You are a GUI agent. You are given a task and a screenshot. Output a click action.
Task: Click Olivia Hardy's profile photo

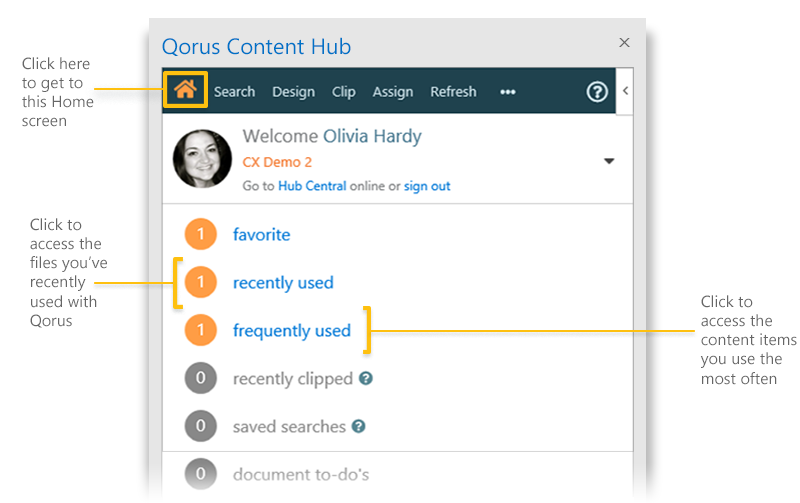(x=202, y=159)
